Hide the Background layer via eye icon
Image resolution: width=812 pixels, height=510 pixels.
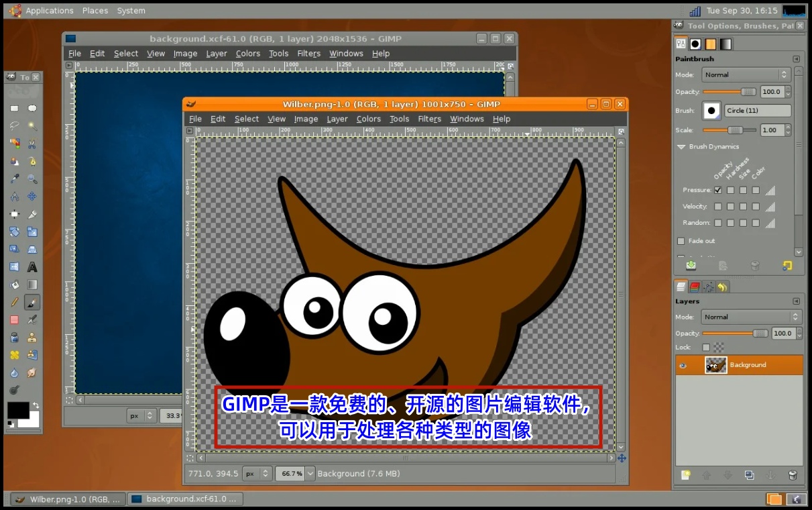(683, 365)
